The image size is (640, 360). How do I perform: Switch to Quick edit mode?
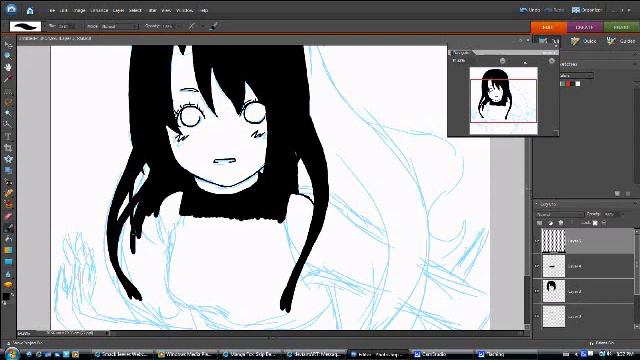[x=584, y=41]
